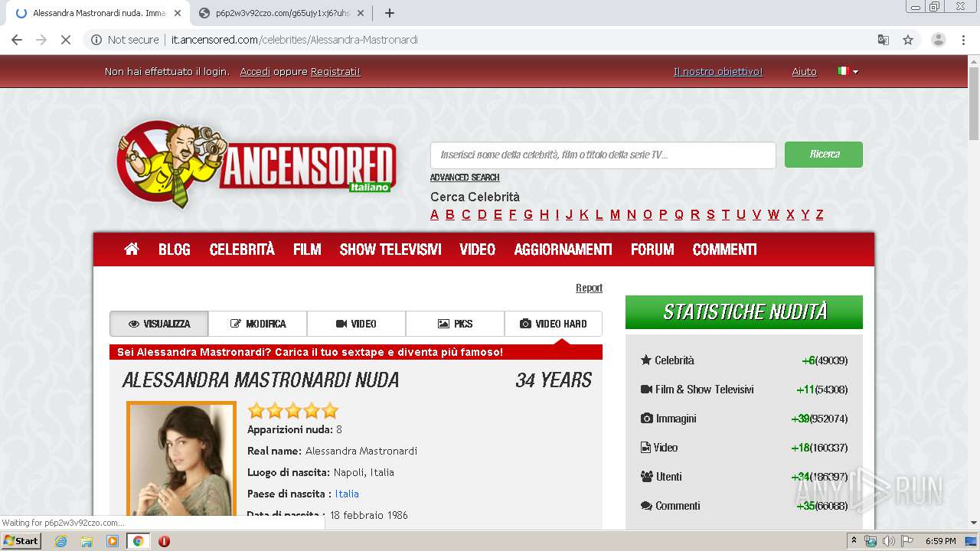Open the Windows Start menu
This screenshot has width=980, height=551.
[x=21, y=541]
